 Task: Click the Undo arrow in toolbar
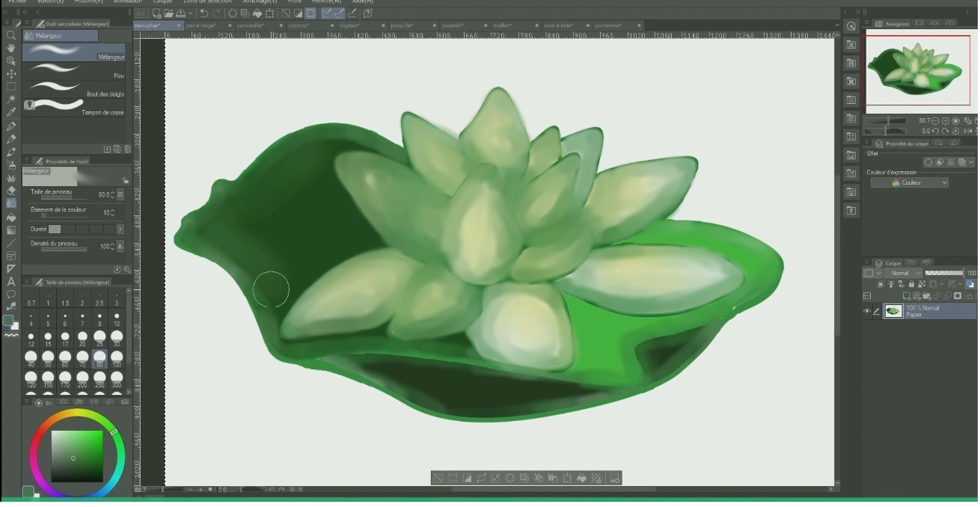pyautogui.click(x=203, y=13)
